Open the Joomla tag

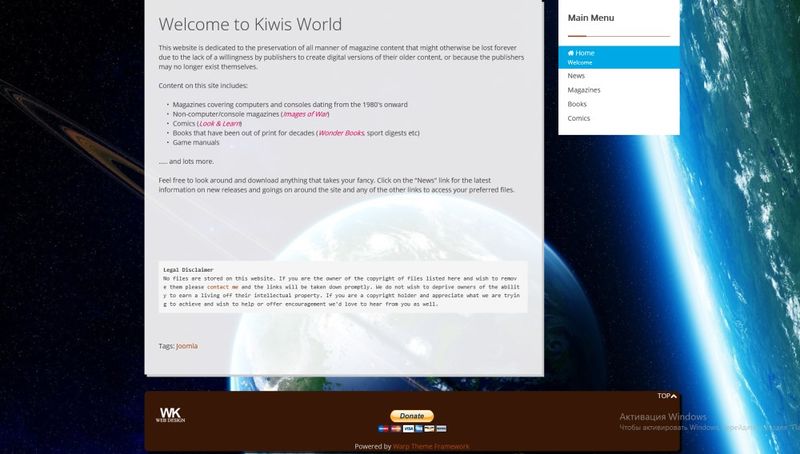click(187, 346)
